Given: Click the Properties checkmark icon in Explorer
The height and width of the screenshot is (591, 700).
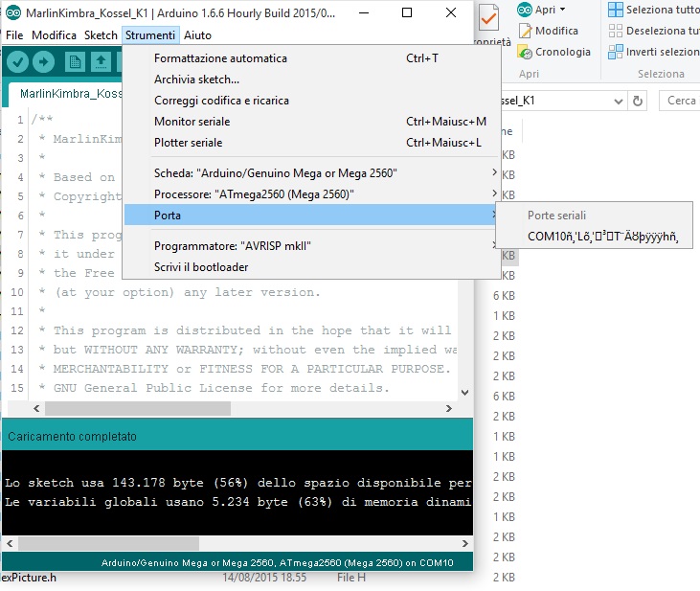Looking at the screenshot, I should coord(488,18).
